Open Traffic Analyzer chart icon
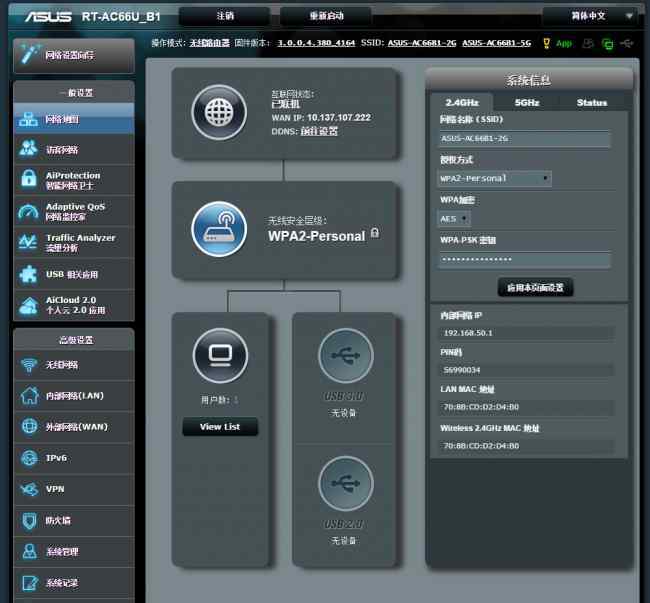Screen dimensions: 650x603 tap(28, 242)
